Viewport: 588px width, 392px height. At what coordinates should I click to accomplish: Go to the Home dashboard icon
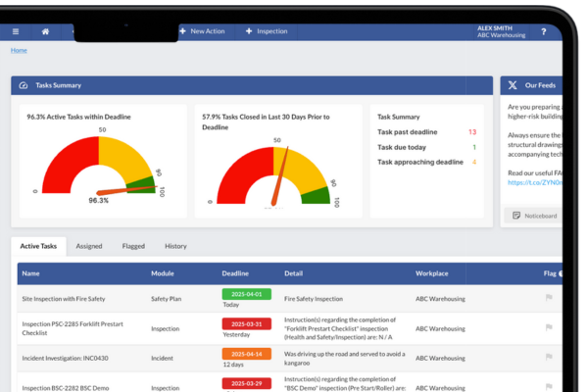tap(45, 31)
